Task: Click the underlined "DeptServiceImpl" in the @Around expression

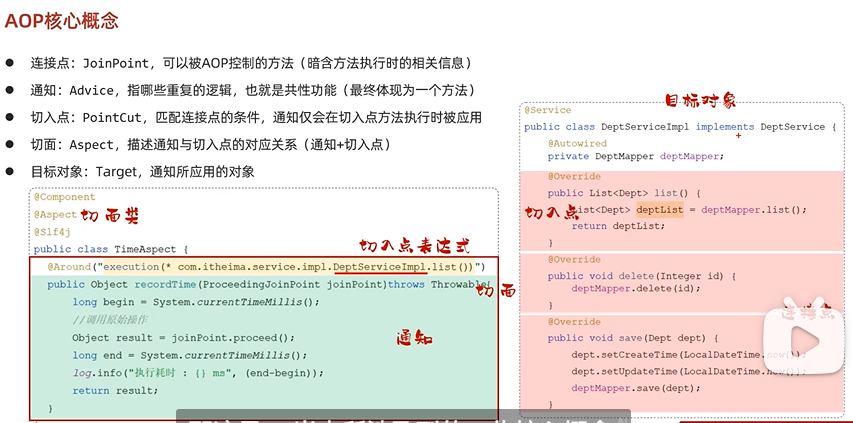Action: point(379,267)
